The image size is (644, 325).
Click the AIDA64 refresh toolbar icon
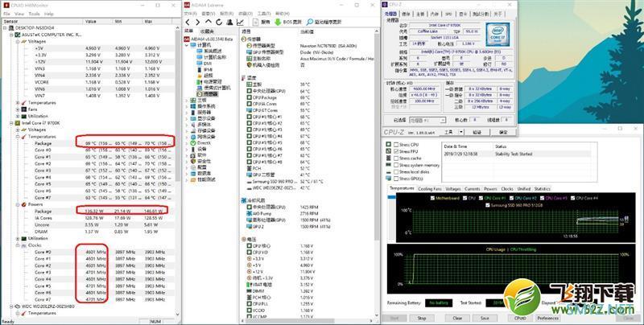(x=219, y=23)
